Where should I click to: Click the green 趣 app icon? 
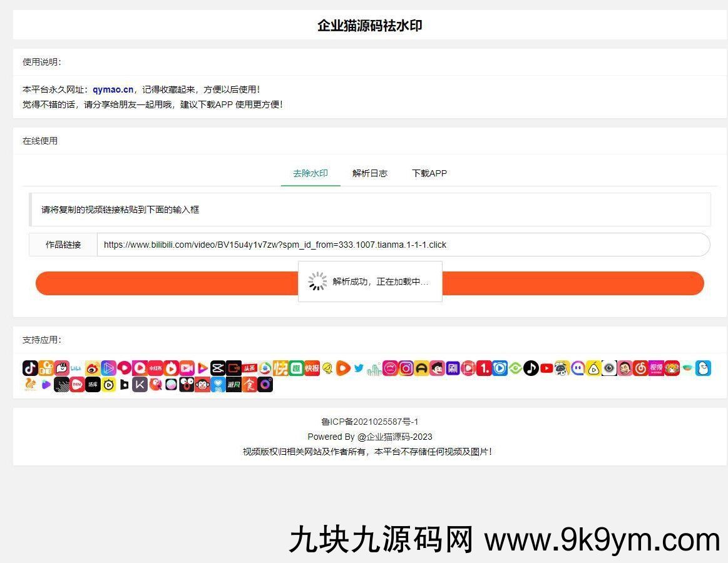tap(296, 368)
